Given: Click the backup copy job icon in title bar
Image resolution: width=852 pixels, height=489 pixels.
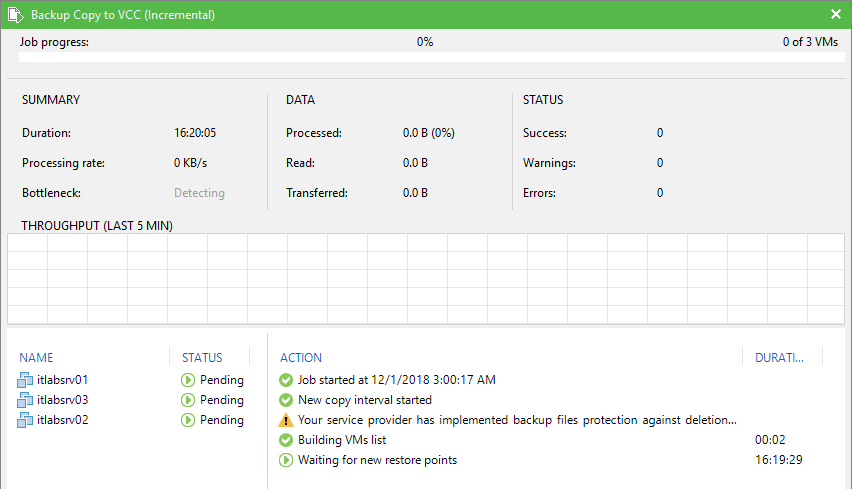Looking at the screenshot, I should coord(16,15).
